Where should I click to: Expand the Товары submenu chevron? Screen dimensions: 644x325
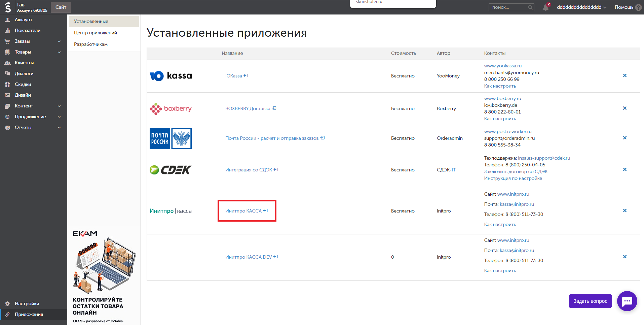pyautogui.click(x=59, y=52)
